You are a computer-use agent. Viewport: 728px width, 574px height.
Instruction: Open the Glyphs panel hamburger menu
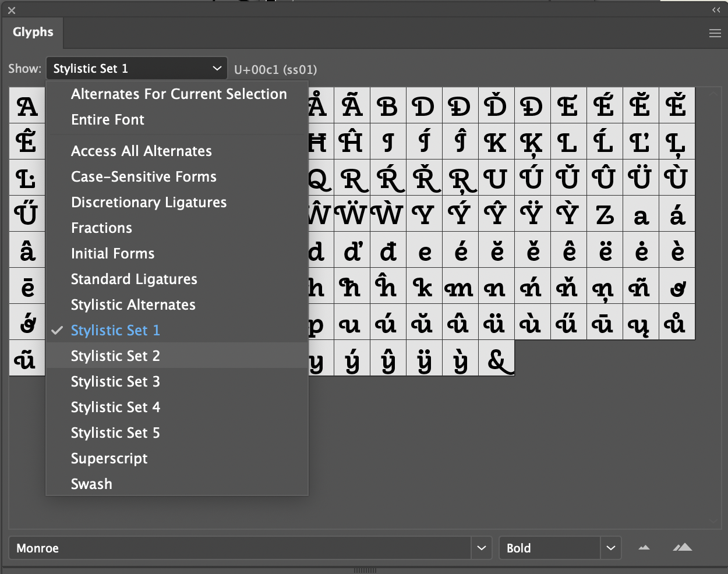click(x=715, y=33)
